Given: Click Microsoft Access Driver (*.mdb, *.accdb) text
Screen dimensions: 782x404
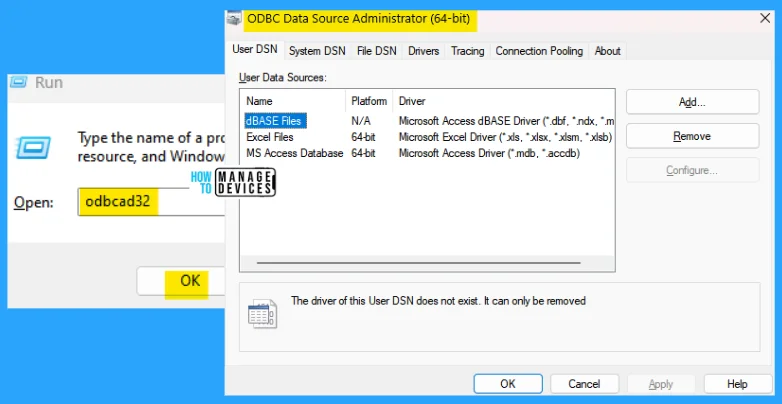Looking at the screenshot, I should 489,153.
